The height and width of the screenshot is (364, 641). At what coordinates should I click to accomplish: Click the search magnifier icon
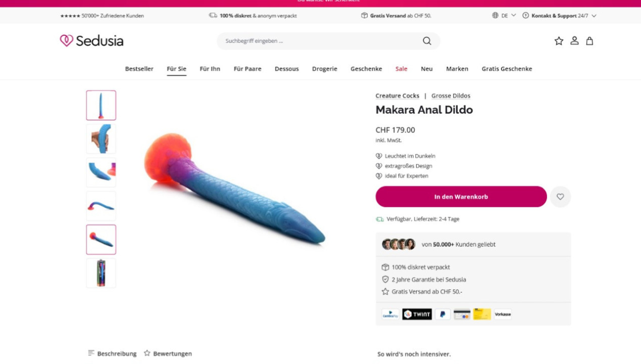point(427,41)
